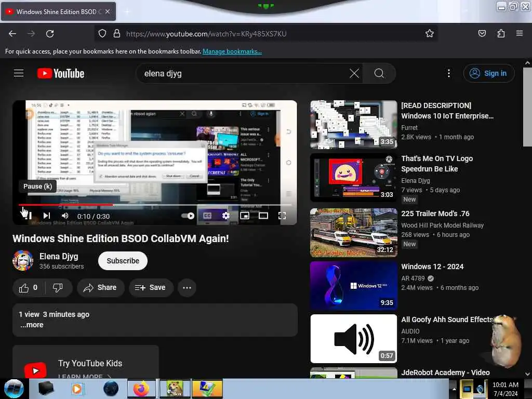Open YouTube settings three-dot menu
Screen dimensions: 532x399
[x=448, y=73]
